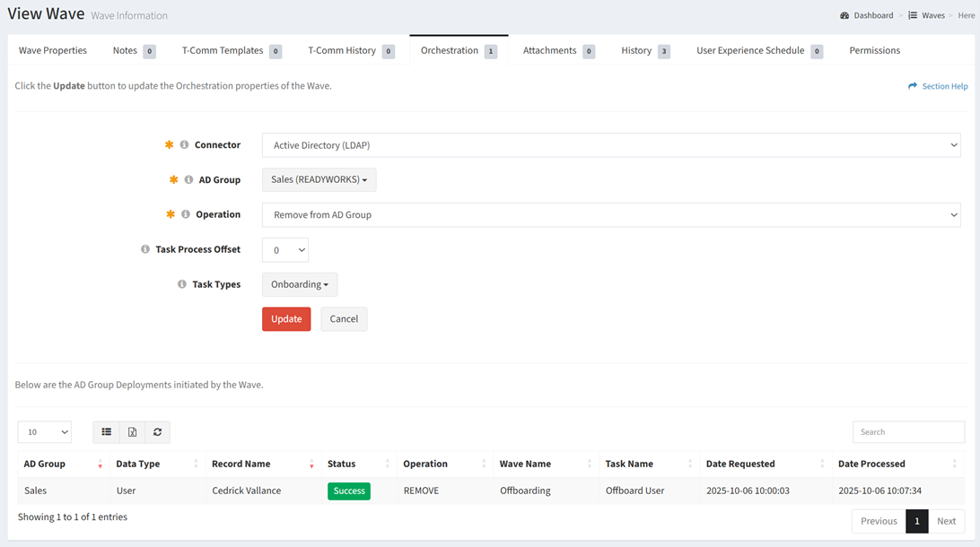Expand the Sales (READYWORKS) AD Group dropdown
Screen dimensions: 980x547
319,180
